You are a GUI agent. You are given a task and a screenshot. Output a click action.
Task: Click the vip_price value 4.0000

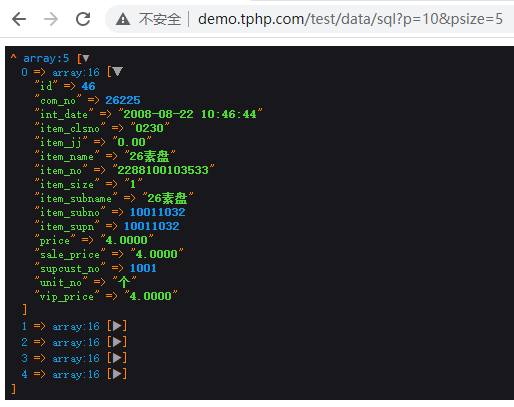[x=151, y=296]
